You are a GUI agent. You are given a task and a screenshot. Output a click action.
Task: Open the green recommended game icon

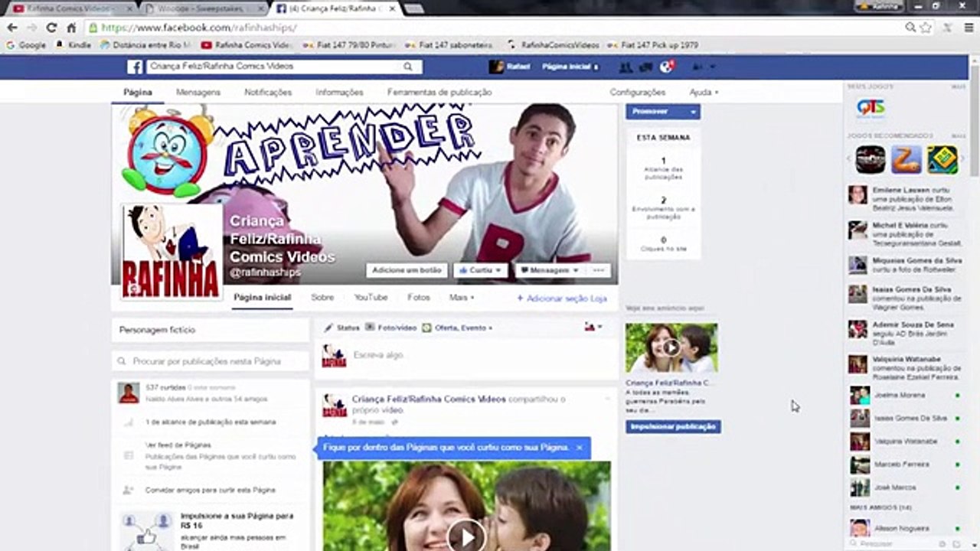click(942, 159)
